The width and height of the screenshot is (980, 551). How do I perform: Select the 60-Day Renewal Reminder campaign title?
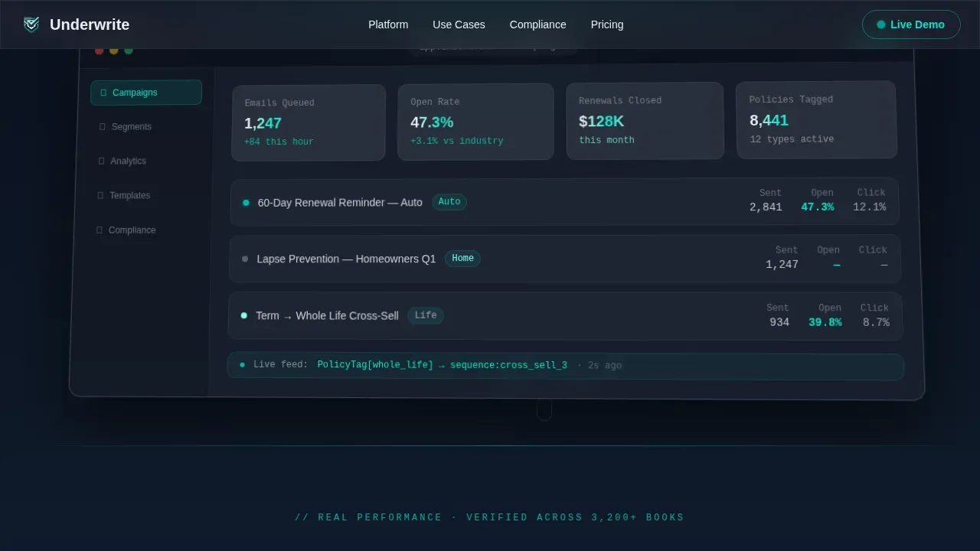point(340,203)
